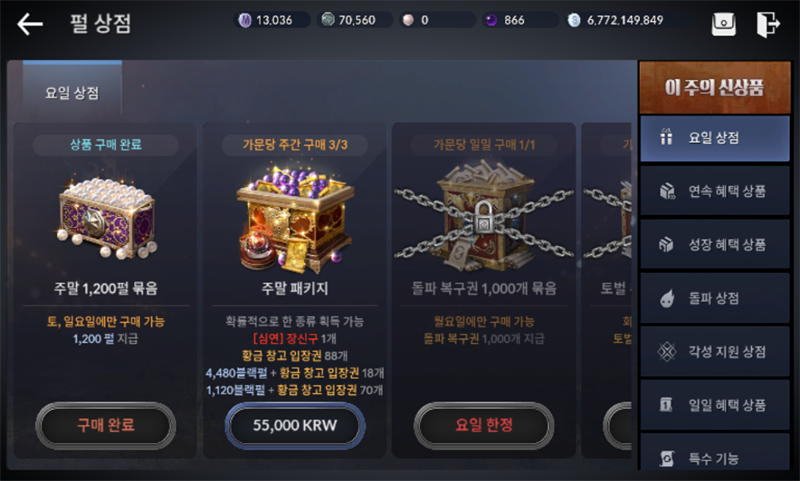Viewport: 800px width, 481px height.
Task: Open 성장 혜택 상품 category
Action: [714, 244]
